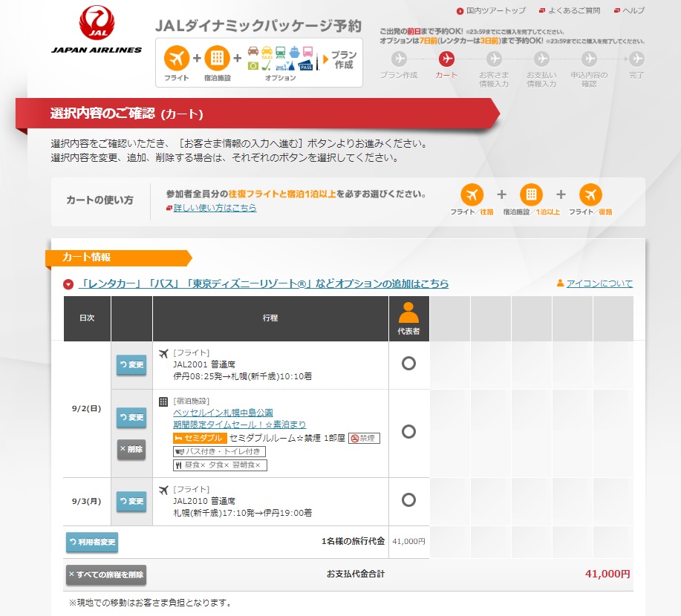Click the カート情報 orange heading

pos(119,258)
